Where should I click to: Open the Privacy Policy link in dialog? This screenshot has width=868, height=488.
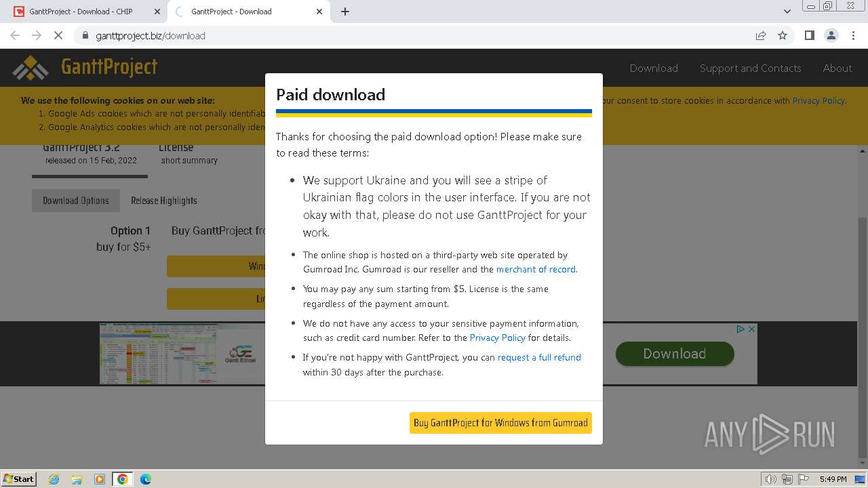point(498,338)
